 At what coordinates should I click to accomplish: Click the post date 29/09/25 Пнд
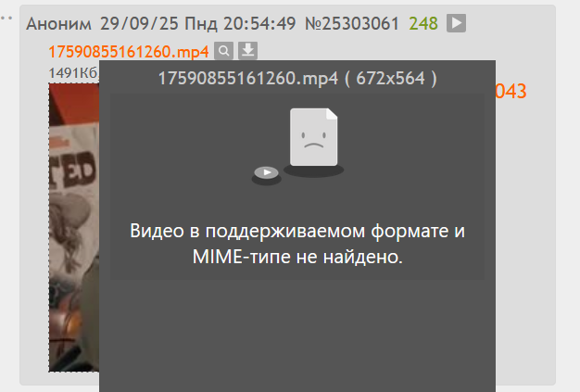[x=158, y=24]
